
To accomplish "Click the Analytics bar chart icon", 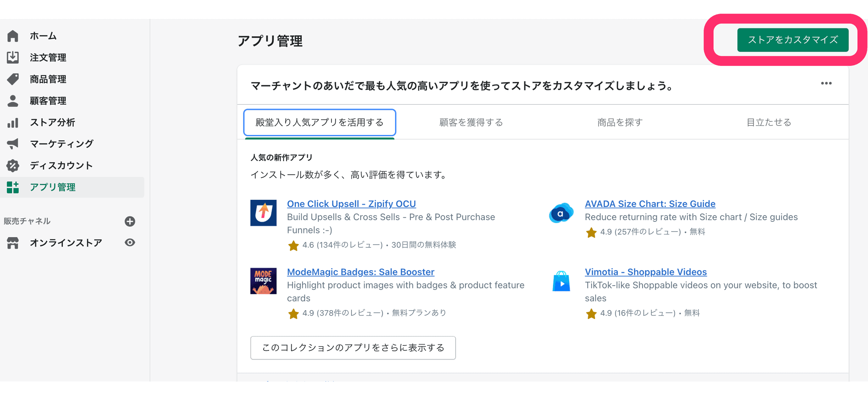I will (x=13, y=123).
